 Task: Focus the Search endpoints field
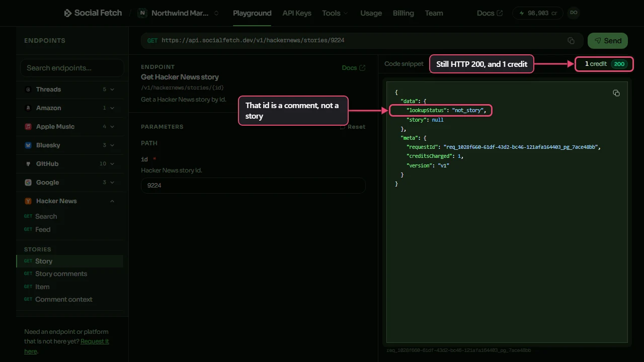(x=72, y=68)
